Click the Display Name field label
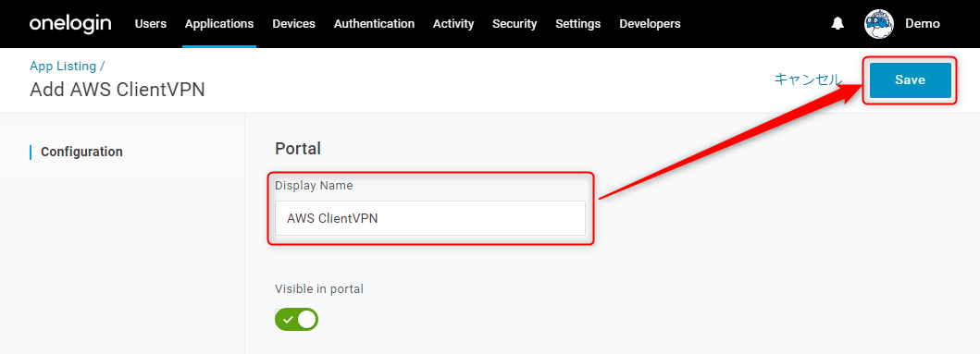The width and height of the screenshot is (980, 354). coord(314,186)
